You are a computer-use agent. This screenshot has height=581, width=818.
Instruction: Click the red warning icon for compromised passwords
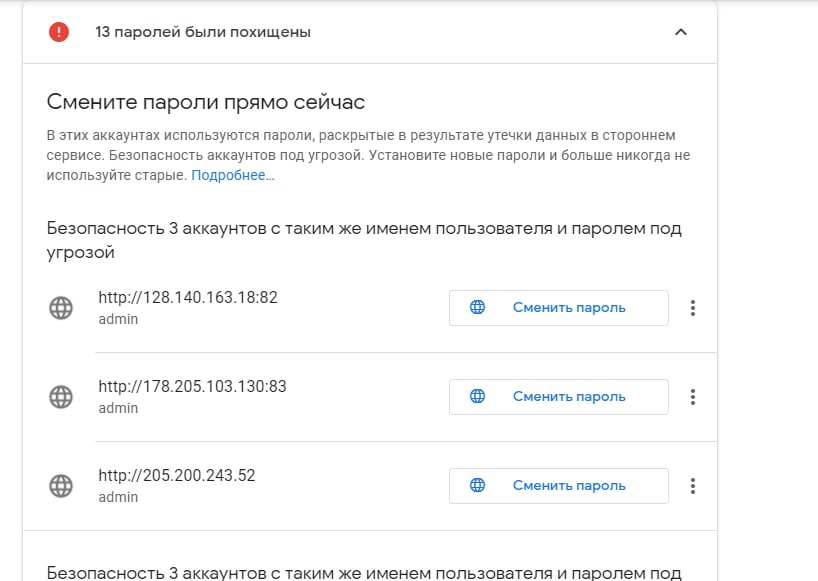click(59, 32)
